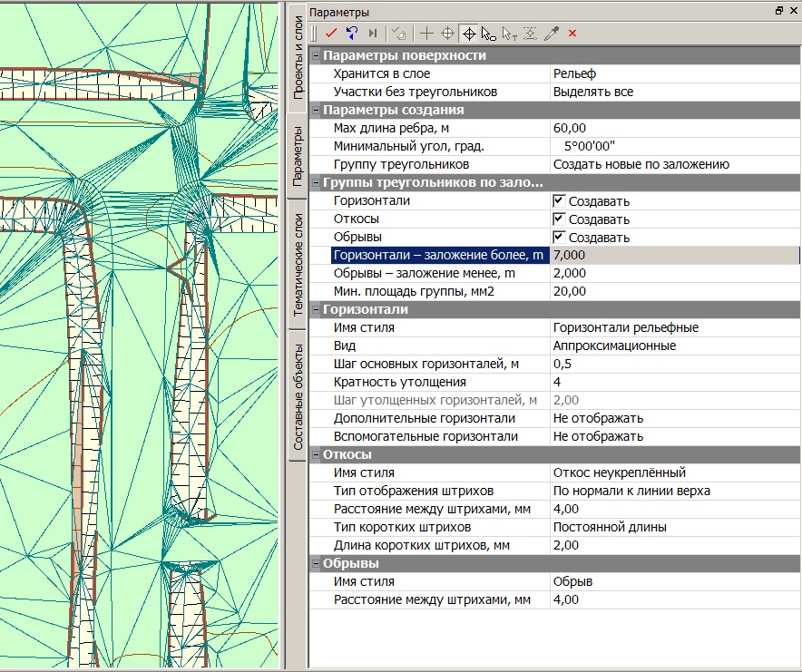Select the circled crosshair snap icon
This screenshot has height=672, width=802.
[x=447, y=34]
